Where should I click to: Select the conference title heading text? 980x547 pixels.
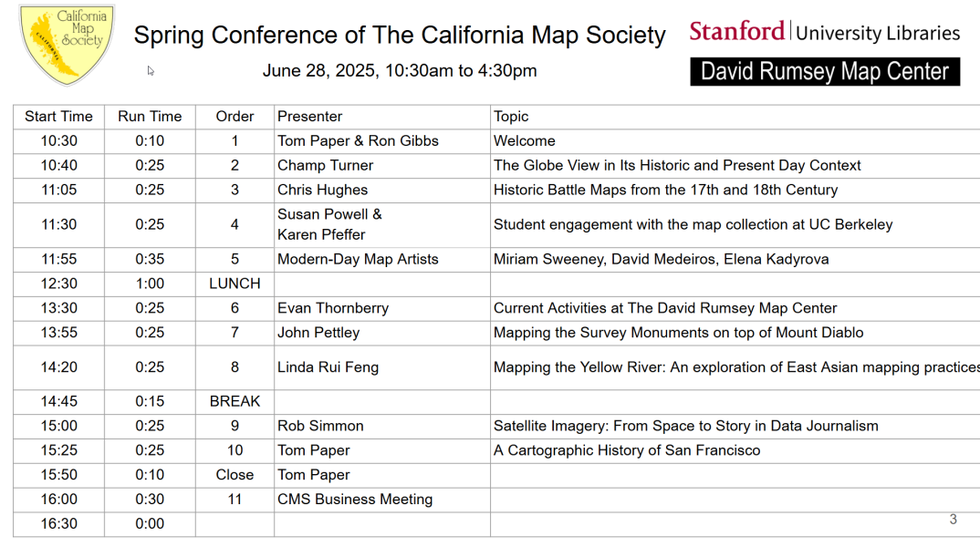coord(400,35)
